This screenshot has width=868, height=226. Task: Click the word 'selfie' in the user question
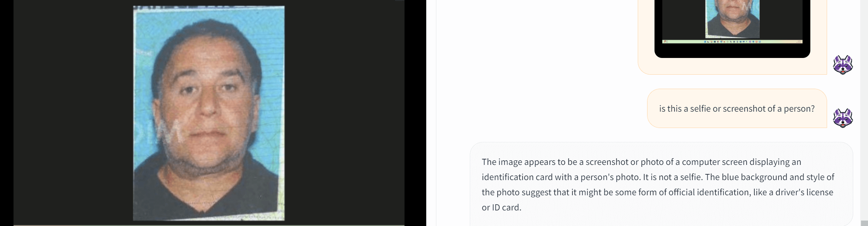coord(700,109)
